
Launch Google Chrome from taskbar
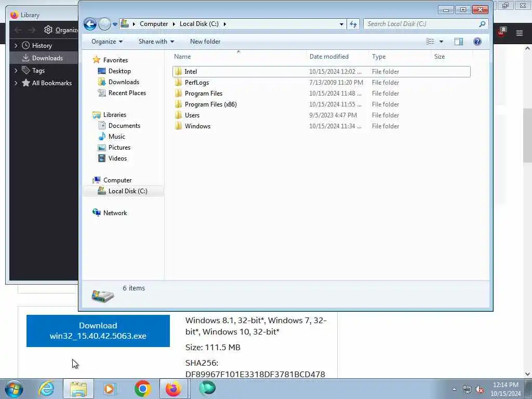click(142, 389)
